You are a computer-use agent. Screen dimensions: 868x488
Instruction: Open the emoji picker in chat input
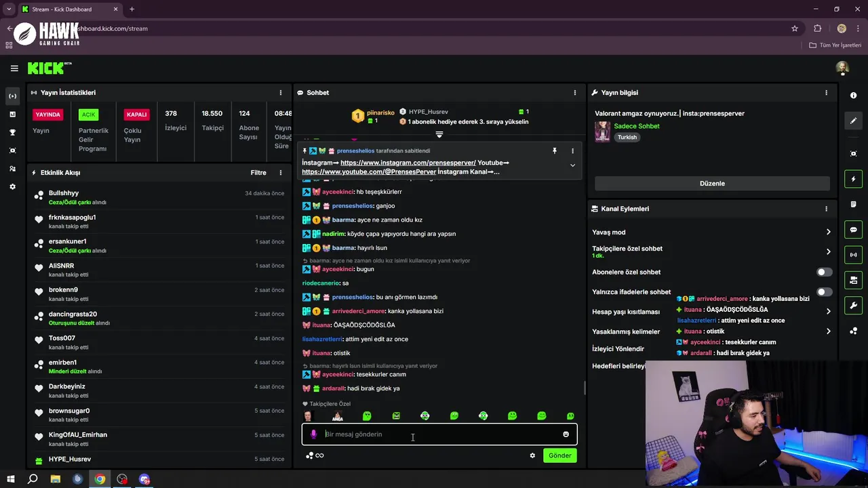[x=566, y=434]
